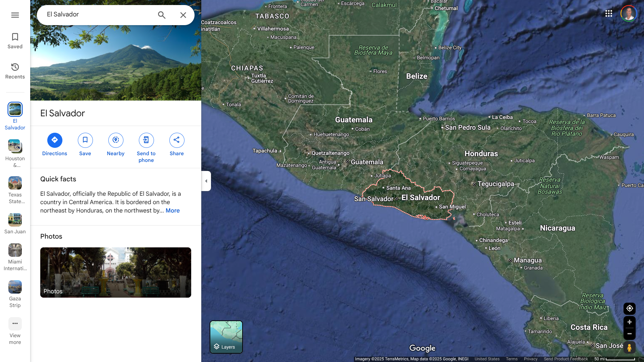Collapse the side panel arrow
Image resolution: width=644 pixels, height=362 pixels.
click(x=206, y=181)
